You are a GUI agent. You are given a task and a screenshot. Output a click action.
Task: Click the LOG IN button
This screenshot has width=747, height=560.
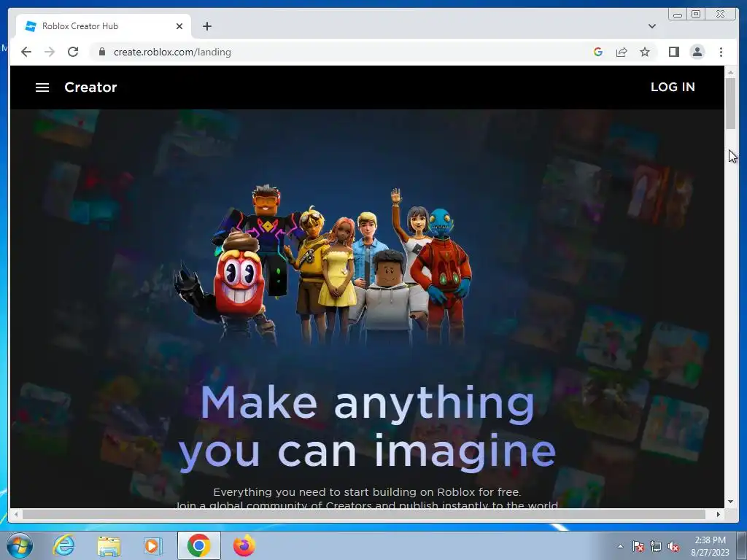(x=673, y=87)
